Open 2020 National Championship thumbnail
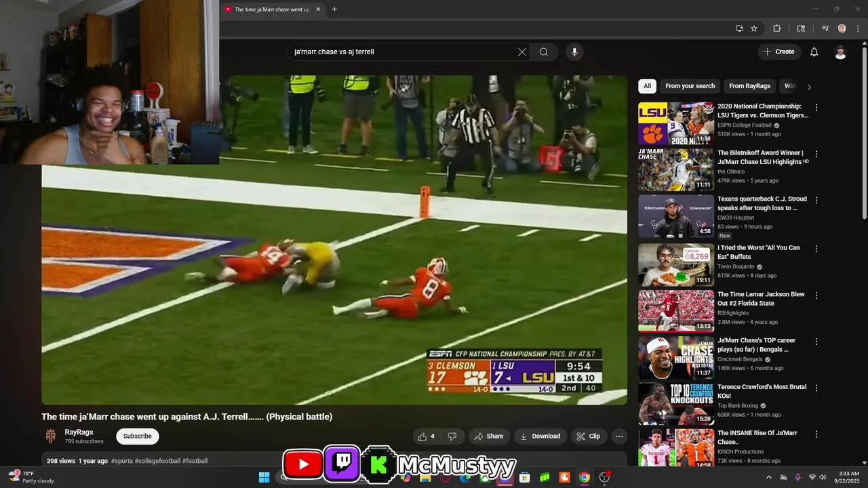 [676, 123]
